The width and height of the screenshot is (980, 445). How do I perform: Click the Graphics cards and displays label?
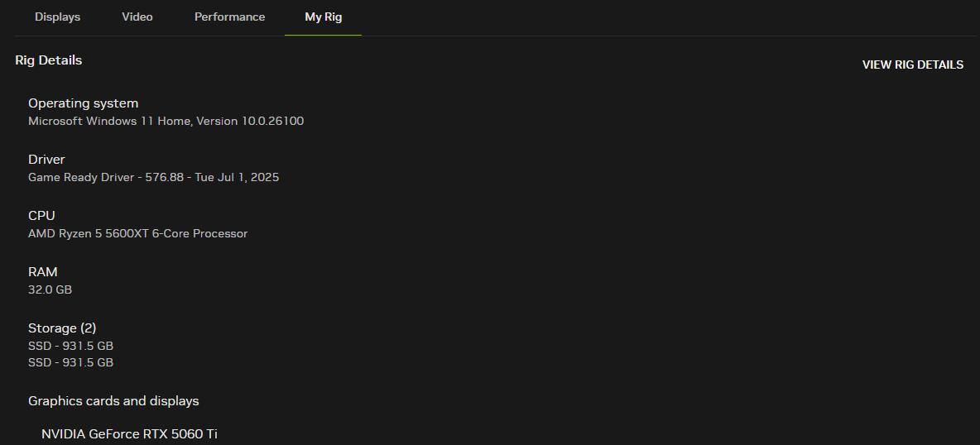click(x=113, y=401)
